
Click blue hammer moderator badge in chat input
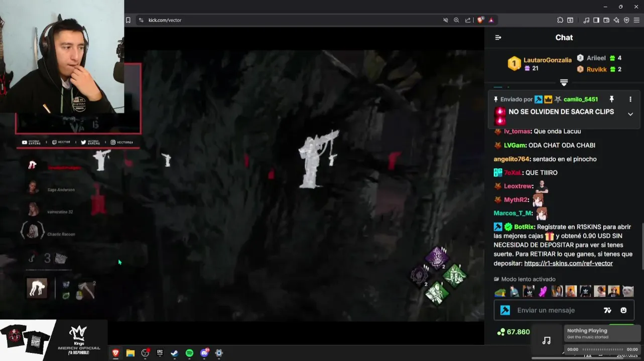[505, 310]
